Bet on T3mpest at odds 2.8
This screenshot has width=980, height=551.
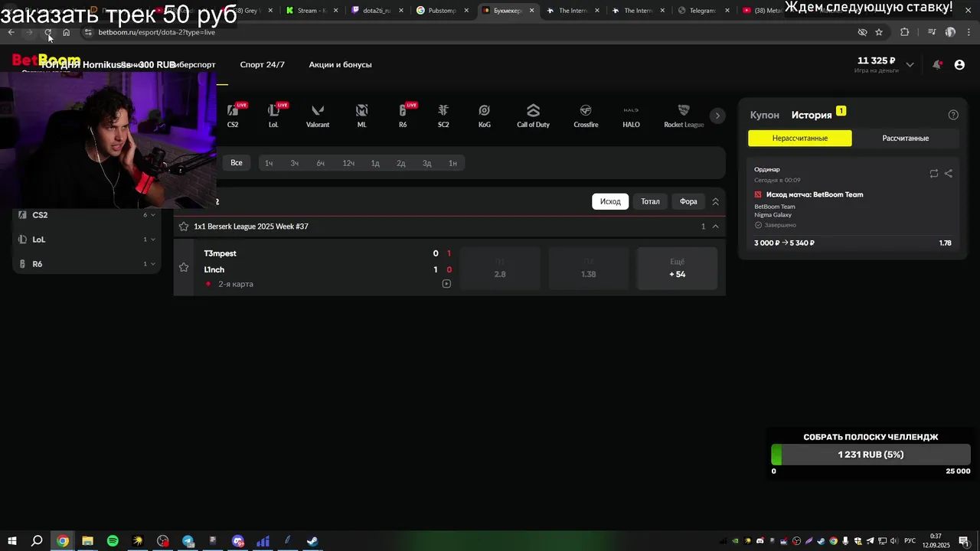[500, 268]
